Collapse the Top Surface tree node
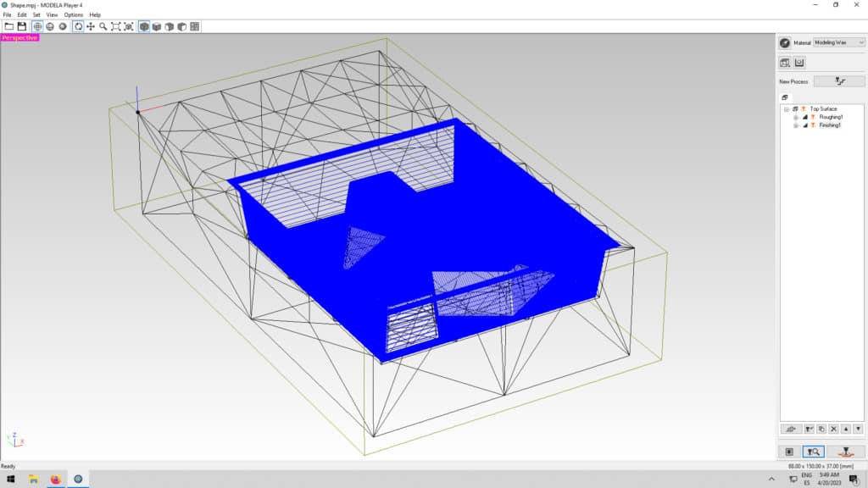Viewport: 868px width, 488px height. [x=786, y=109]
